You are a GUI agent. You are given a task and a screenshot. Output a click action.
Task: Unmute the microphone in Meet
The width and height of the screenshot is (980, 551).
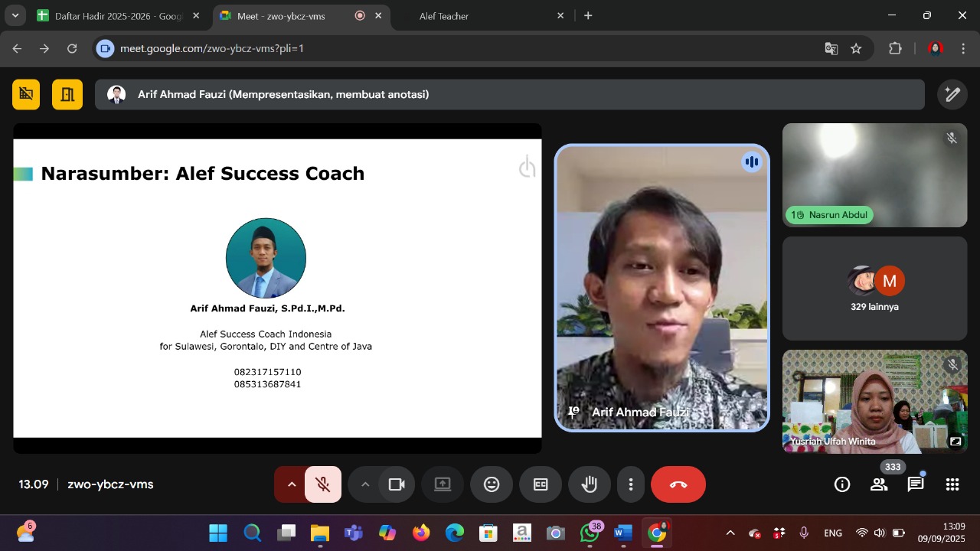(323, 484)
